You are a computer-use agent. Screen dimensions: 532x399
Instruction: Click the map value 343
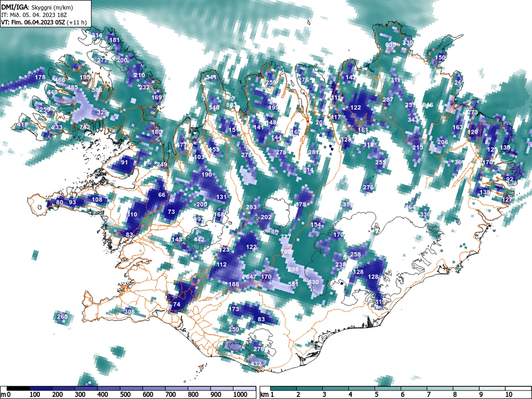tap(413, 120)
